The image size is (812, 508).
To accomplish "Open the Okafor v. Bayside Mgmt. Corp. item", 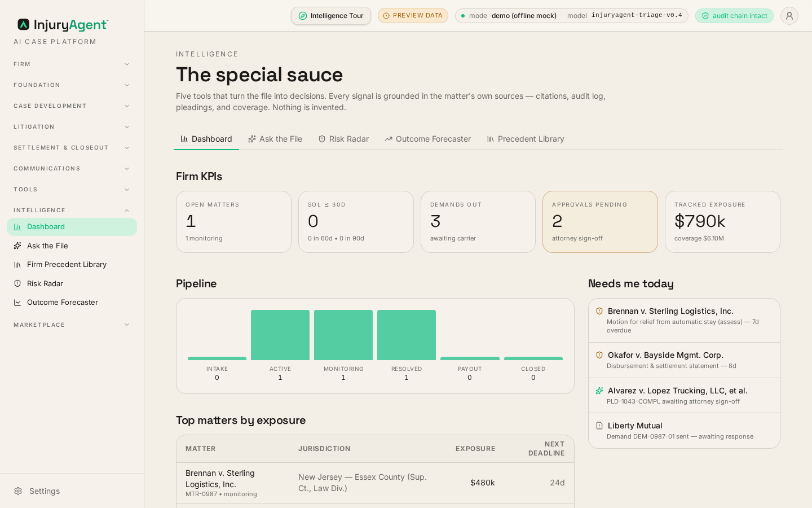I will click(x=684, y=360).
